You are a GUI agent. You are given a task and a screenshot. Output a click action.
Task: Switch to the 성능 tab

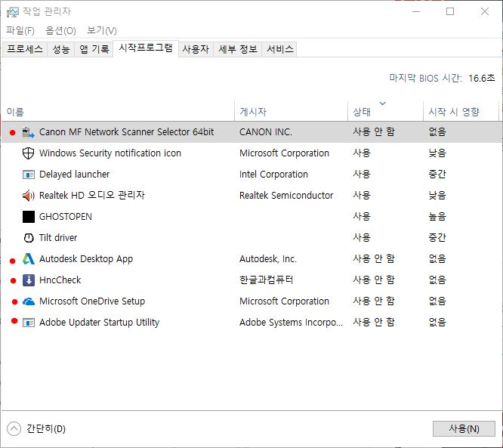[x=61, y=49]
